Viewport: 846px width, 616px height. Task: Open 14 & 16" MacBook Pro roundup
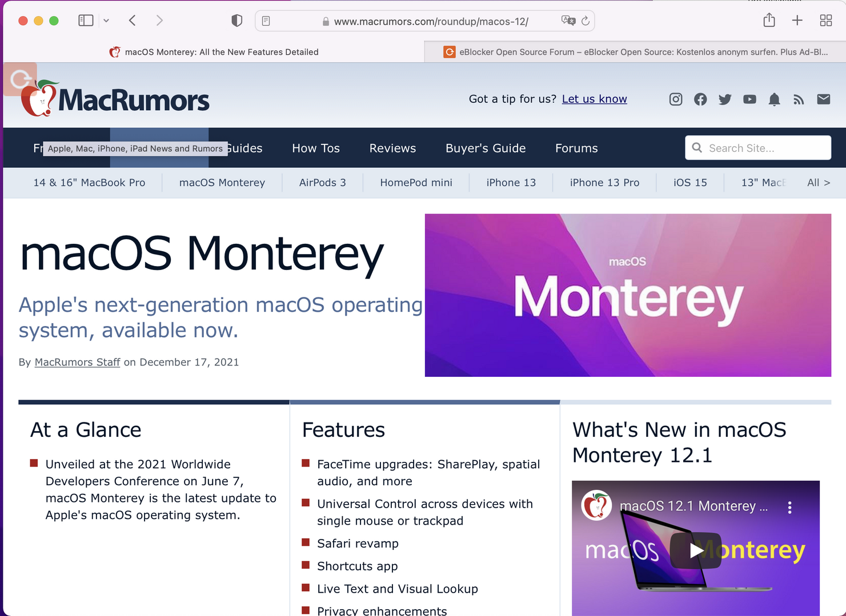pos(89,183)
